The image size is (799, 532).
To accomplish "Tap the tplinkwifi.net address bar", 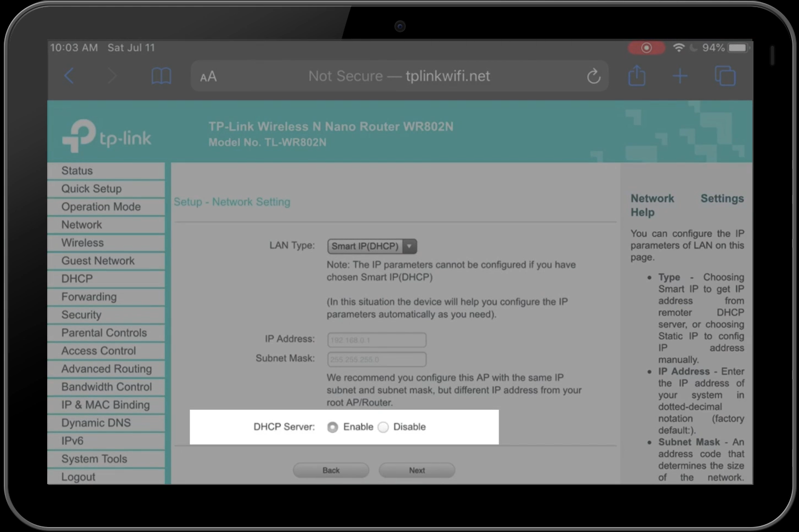I will (399, 76).
